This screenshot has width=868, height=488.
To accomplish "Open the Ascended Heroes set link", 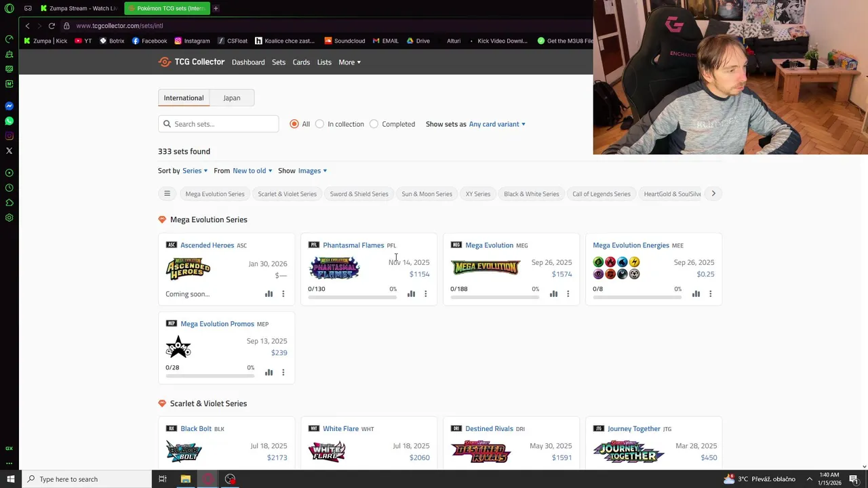I will click(x=207, y=245).
